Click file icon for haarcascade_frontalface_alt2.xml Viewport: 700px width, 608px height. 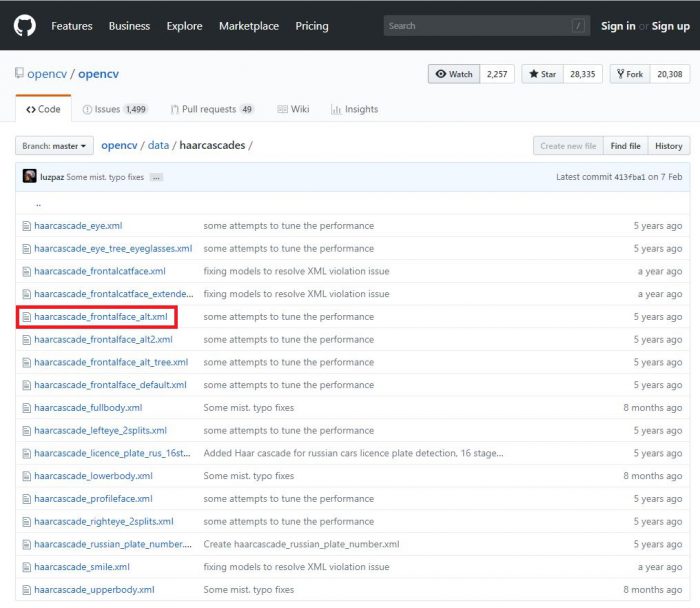(27, 340)
